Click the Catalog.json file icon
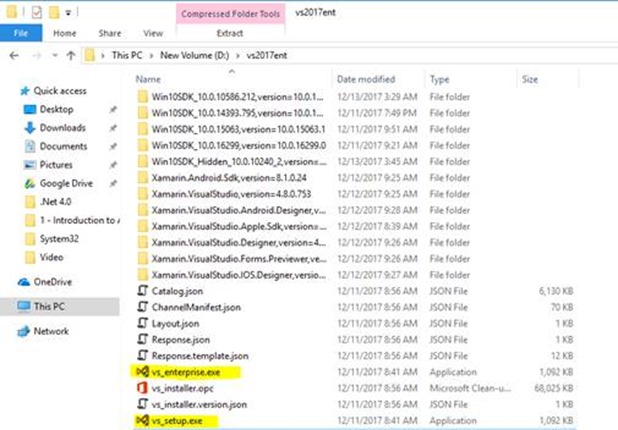 pyautogui.click(x=143, y=291)
